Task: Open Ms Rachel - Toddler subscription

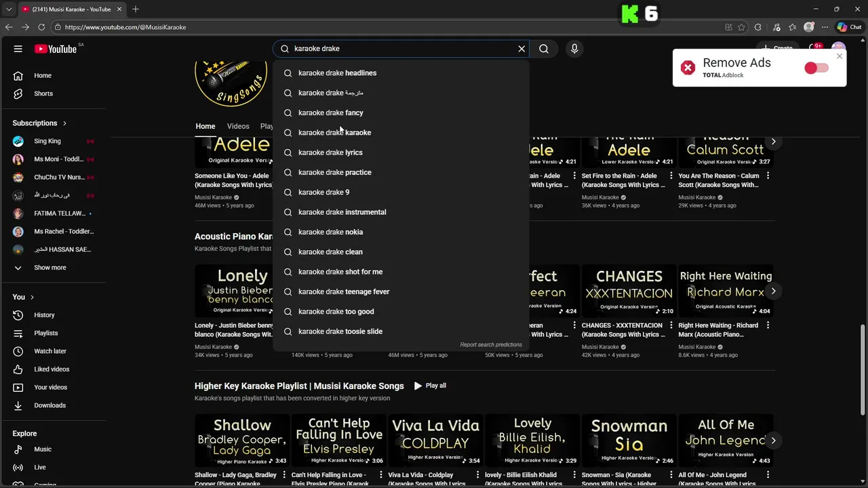Action: tap(53, 231)
